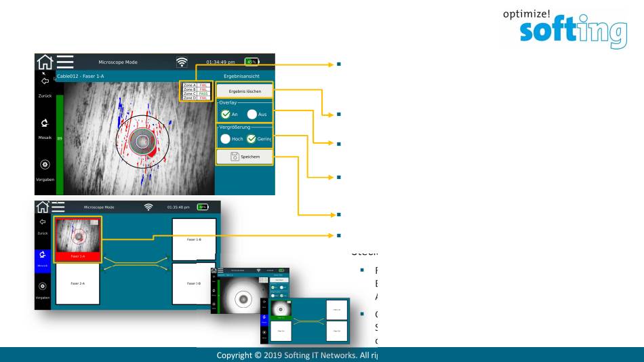The image size is (644, 362).
Task: Click the Ergebnis löschen button
Action: 245,92
